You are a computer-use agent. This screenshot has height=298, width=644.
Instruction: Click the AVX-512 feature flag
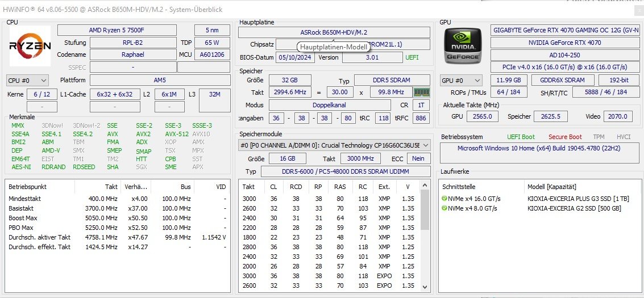177,134
